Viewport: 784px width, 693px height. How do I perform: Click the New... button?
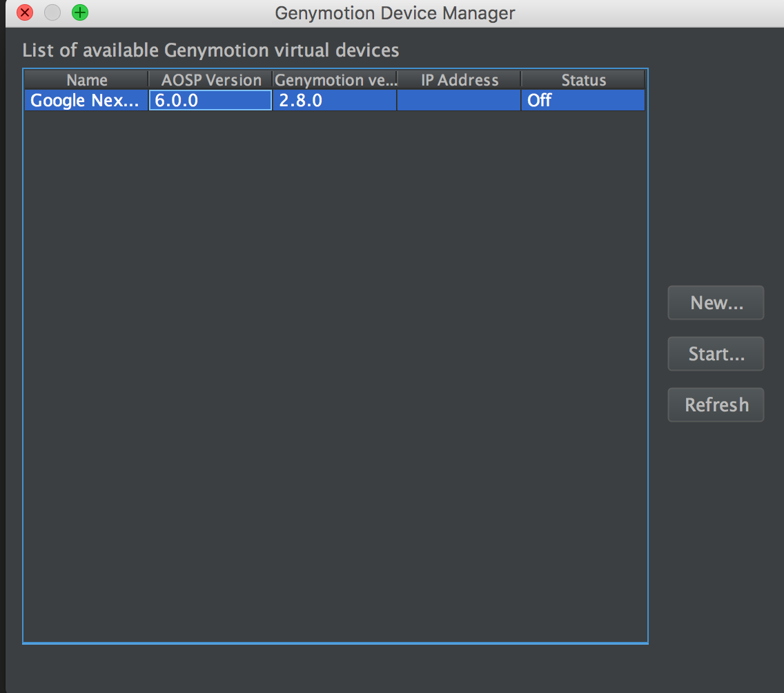(716, 303)
